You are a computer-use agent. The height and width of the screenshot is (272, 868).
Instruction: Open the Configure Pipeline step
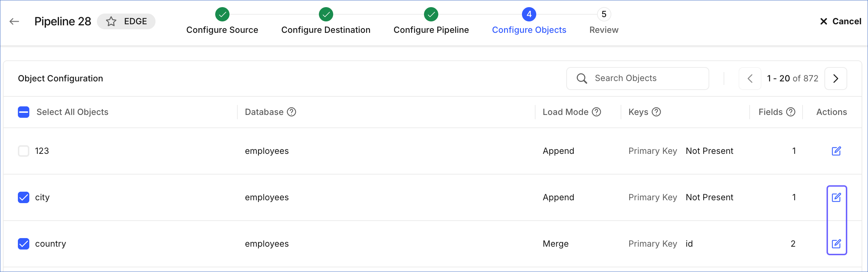pyautogui.click(x=431, y=30)
